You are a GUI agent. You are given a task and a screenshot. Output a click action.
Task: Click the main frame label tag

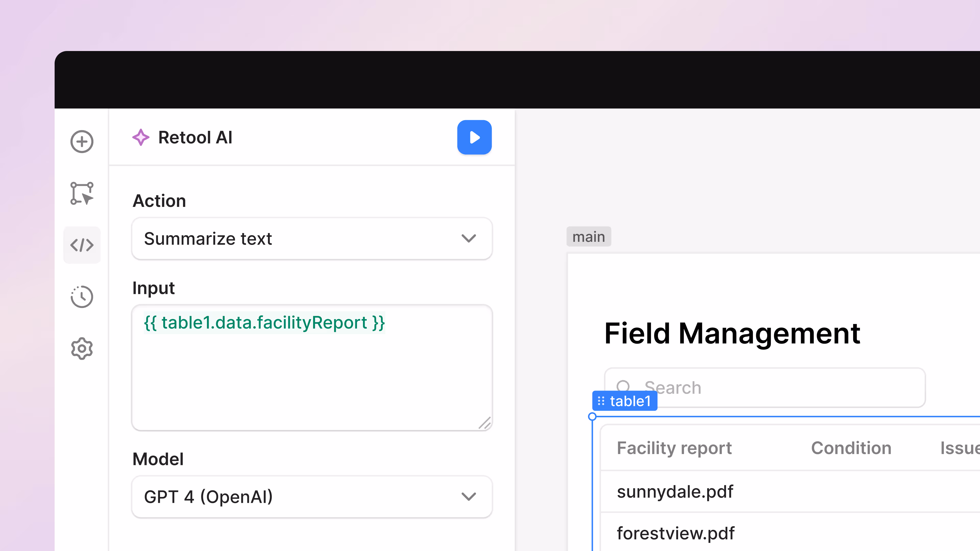pyautogui.click(x=589, y=237)
